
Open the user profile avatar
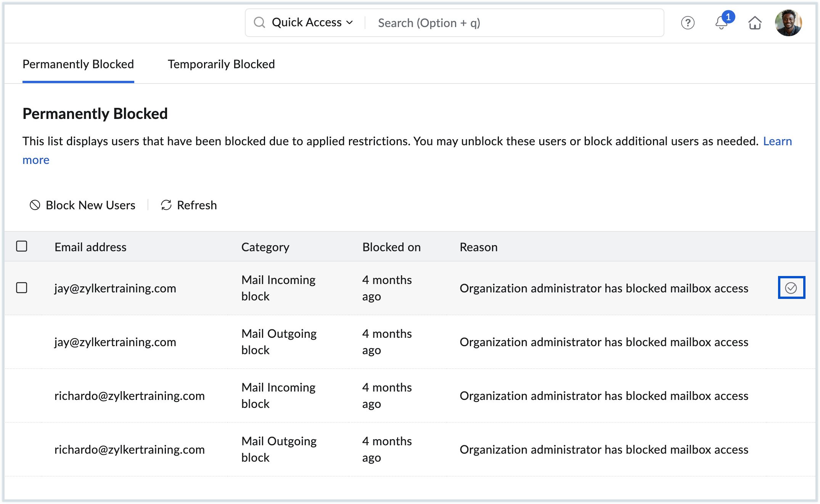coord(788,23)
